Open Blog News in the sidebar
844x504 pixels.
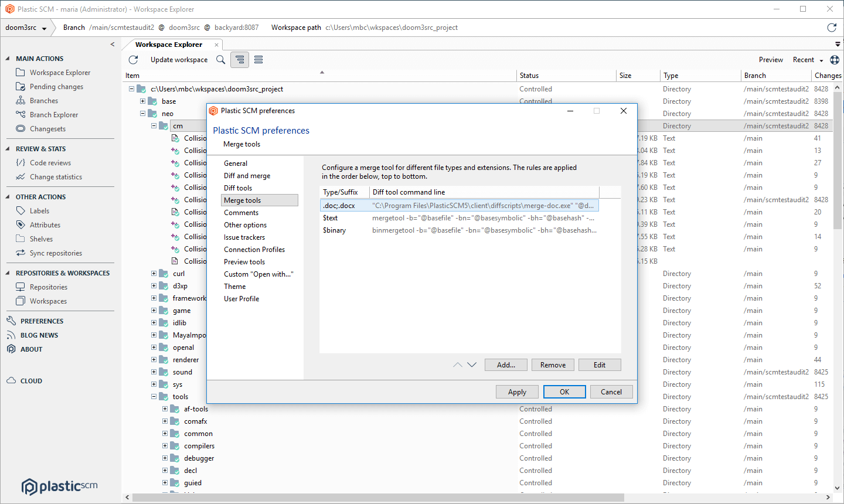[39, 335]
